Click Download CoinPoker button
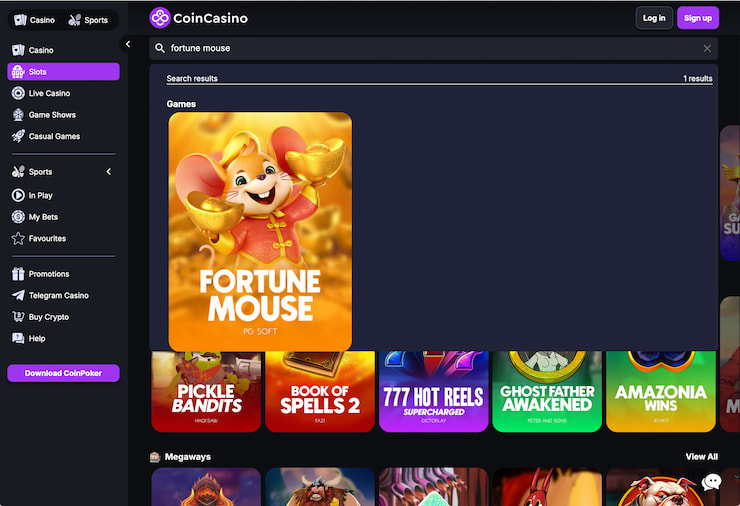 click(63, 373)
